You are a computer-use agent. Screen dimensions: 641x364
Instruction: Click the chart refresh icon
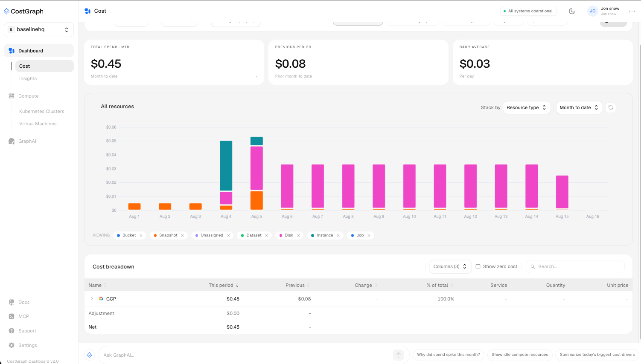(611, 107)
